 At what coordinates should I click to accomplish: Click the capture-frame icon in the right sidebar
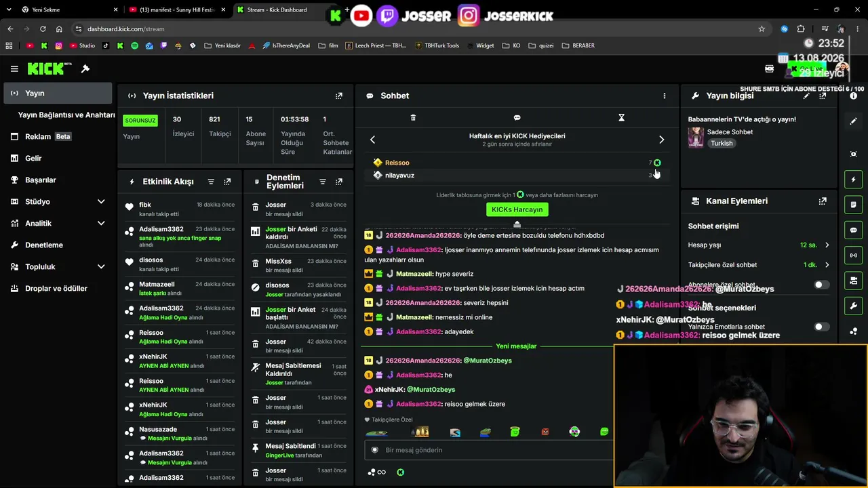(854, 154)
